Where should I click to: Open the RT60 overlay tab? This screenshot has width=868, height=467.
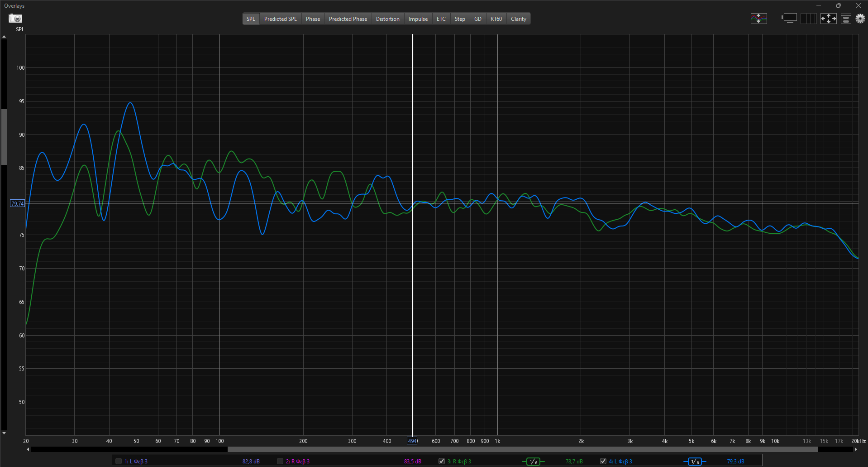coord(496,19)
